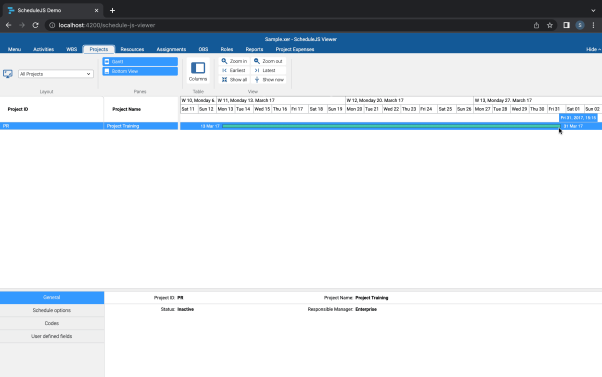
Task: Click Show all in View group
Action: click(x=234, y=79)
